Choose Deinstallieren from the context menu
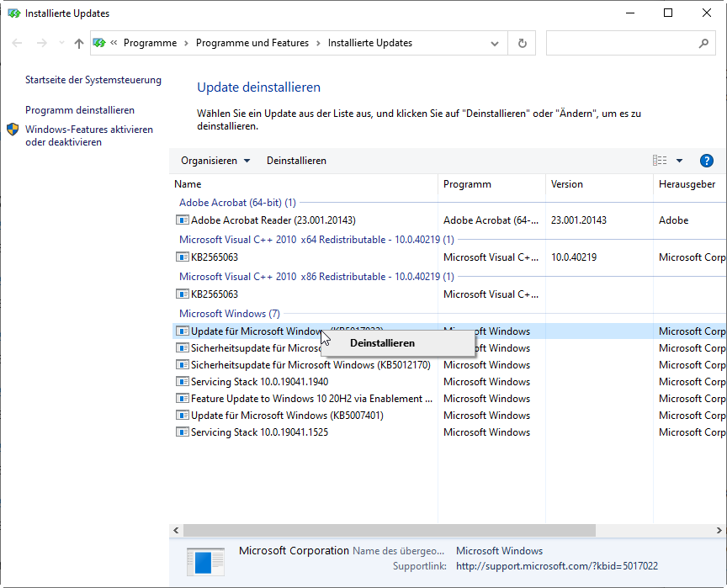727x588 pixels. pos(382,343)
